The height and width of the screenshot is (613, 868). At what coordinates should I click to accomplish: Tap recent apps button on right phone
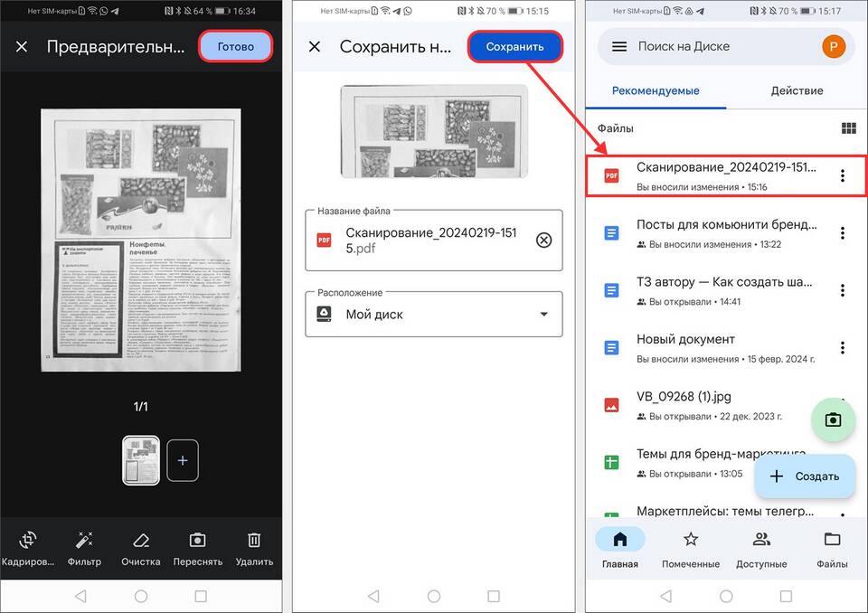coord(786,596)
